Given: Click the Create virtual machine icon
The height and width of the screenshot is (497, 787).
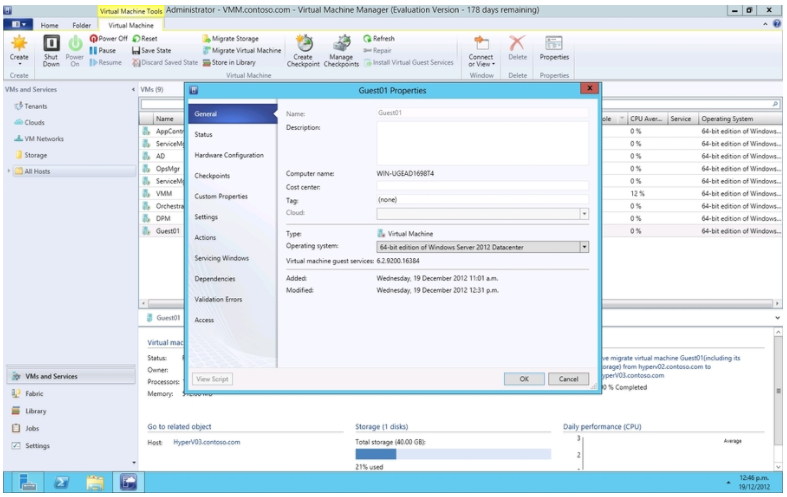Looking at the screenshot, I should click(19, 44).
